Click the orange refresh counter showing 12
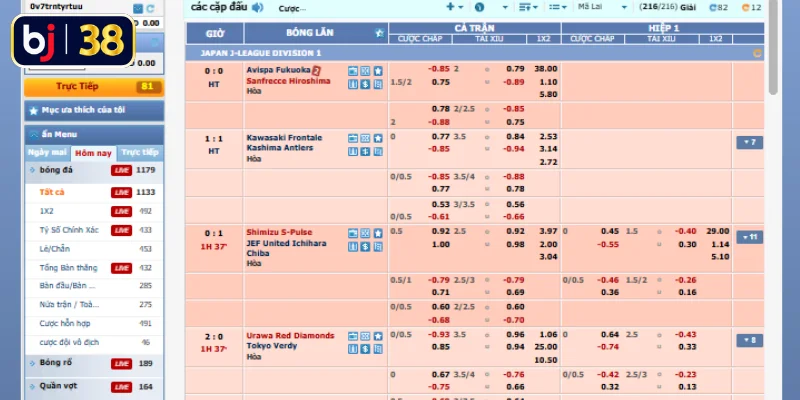 [752, 8]
